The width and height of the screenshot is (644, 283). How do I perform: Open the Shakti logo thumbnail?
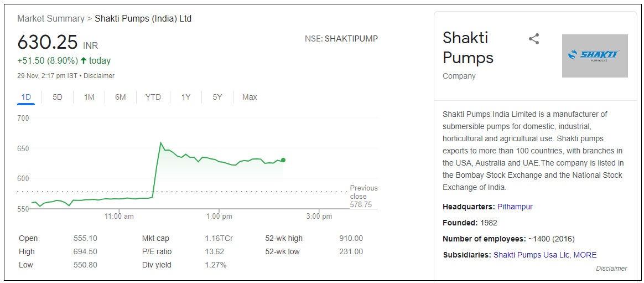click(x=595, y=56)
